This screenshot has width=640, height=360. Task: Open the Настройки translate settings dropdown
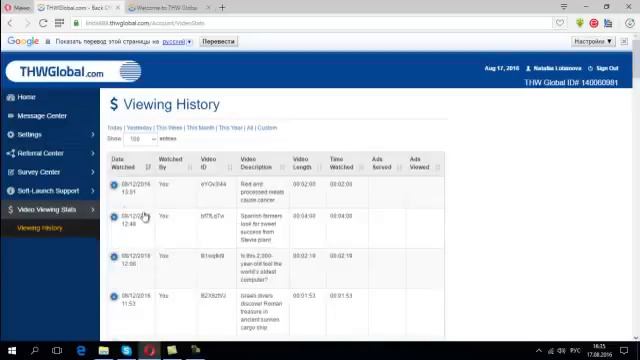(593, 42)
